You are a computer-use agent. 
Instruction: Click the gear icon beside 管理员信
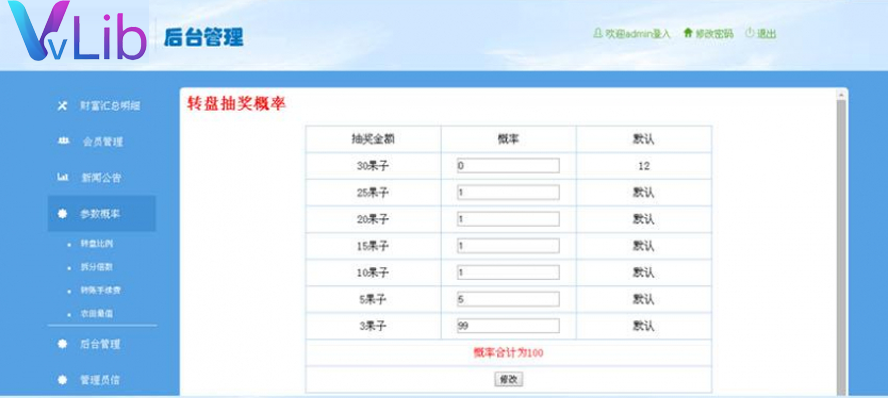[62, 380]
